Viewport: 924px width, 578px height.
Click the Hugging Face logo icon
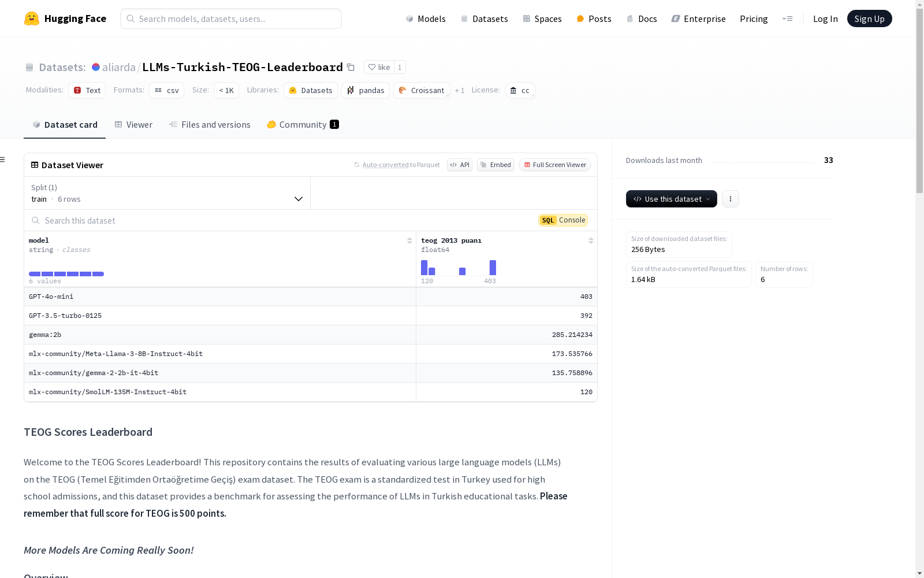pyautogui.click(x=32, y=18)
